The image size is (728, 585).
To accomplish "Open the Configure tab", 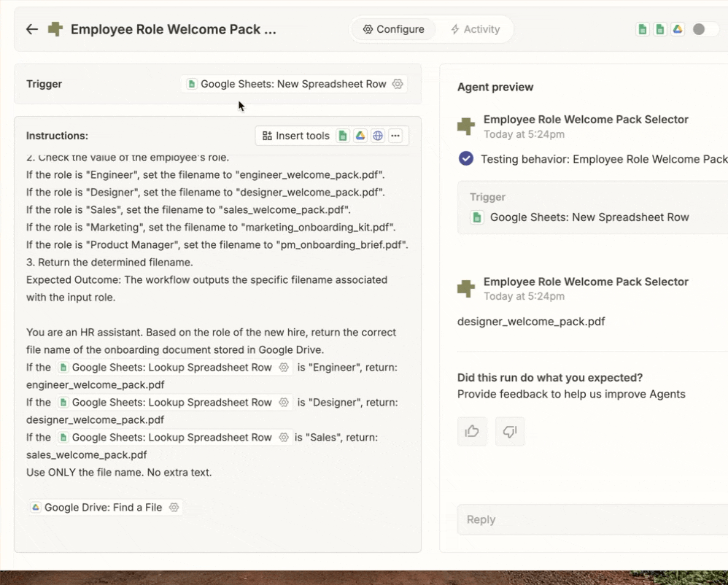I will pyautogui.click(x=393, y=29).
